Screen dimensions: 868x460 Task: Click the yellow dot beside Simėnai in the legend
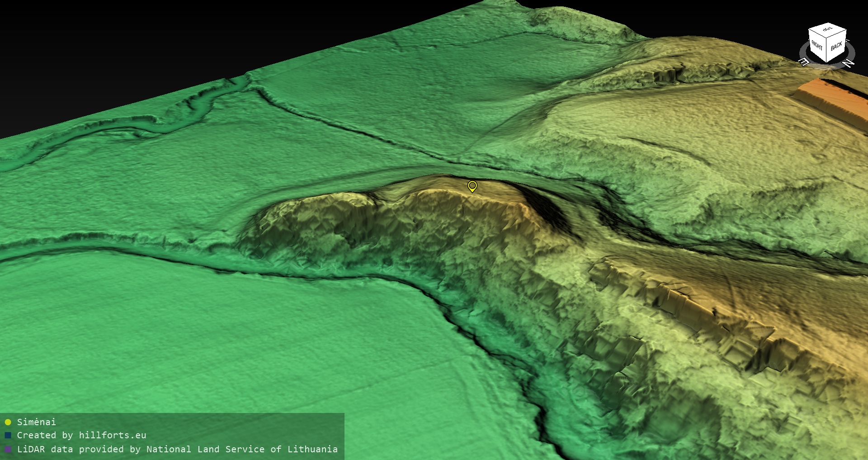[x=8, y=422]
